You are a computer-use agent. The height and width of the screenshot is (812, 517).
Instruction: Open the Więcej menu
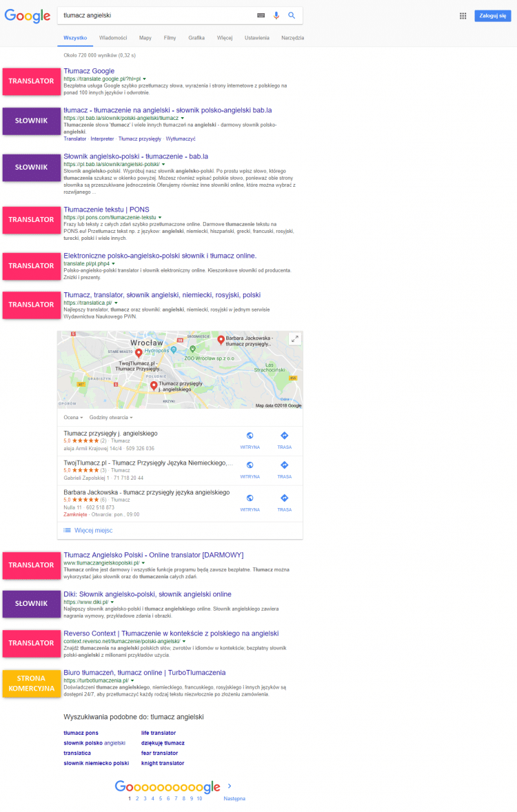[225, 38]
